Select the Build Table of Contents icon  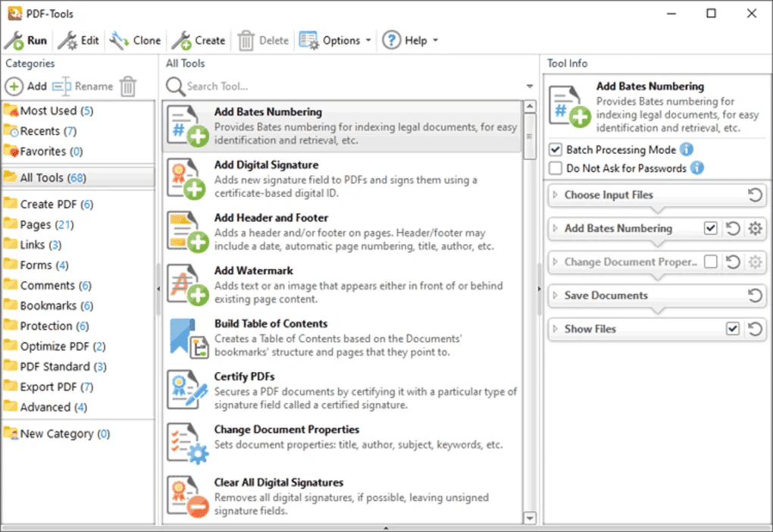pyautogui.click(x=186, y=338)
